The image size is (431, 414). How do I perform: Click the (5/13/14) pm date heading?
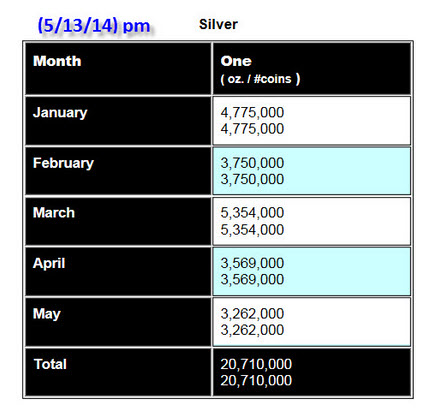point(94,25)
